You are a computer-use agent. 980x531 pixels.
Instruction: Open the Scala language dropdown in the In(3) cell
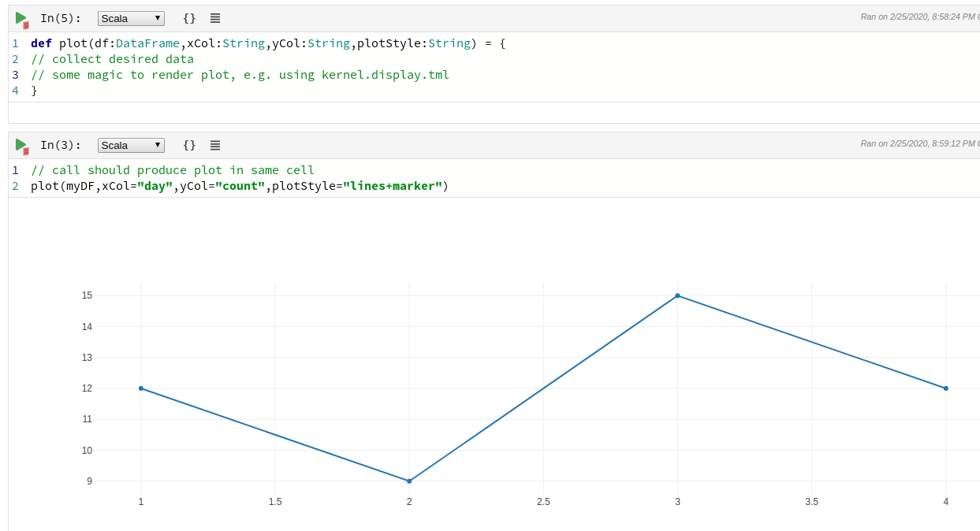(130, 144)
